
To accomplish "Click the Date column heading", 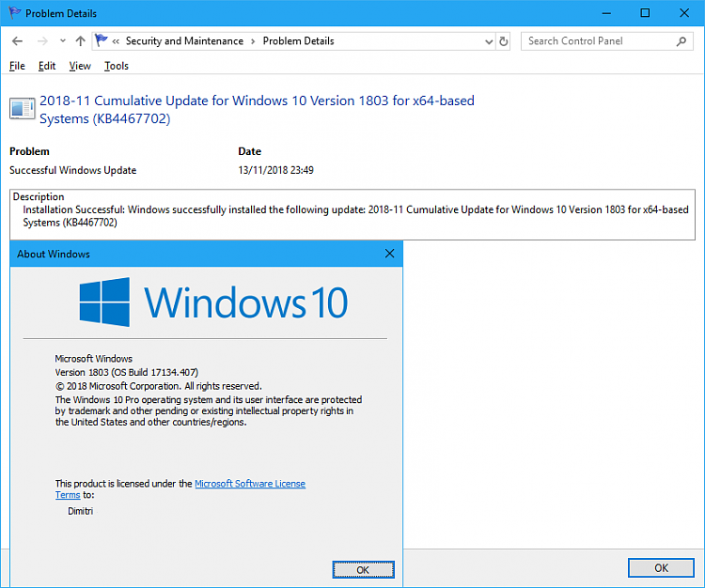I will point(249,151).
